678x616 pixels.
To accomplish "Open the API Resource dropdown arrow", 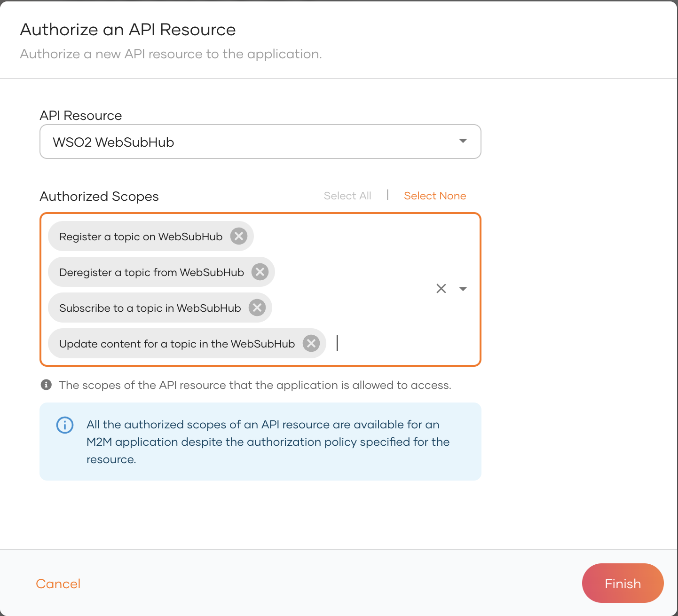I will (463, 141).
